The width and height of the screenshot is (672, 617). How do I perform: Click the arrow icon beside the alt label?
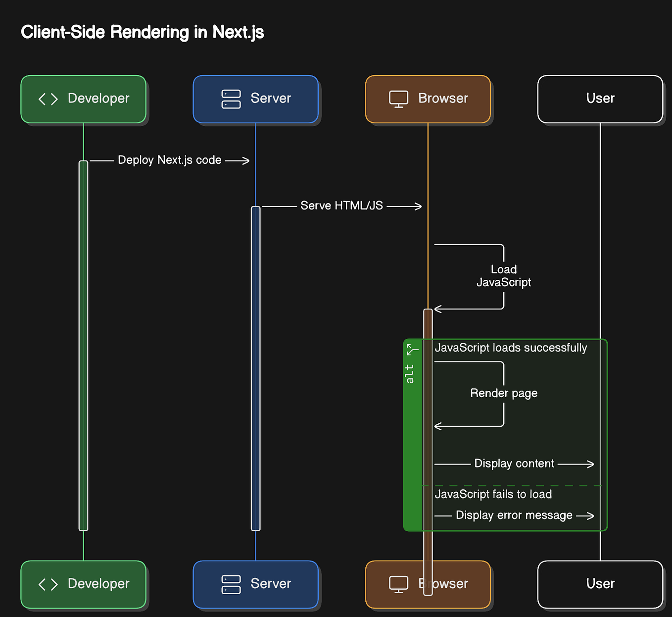(x=411, y=350)
